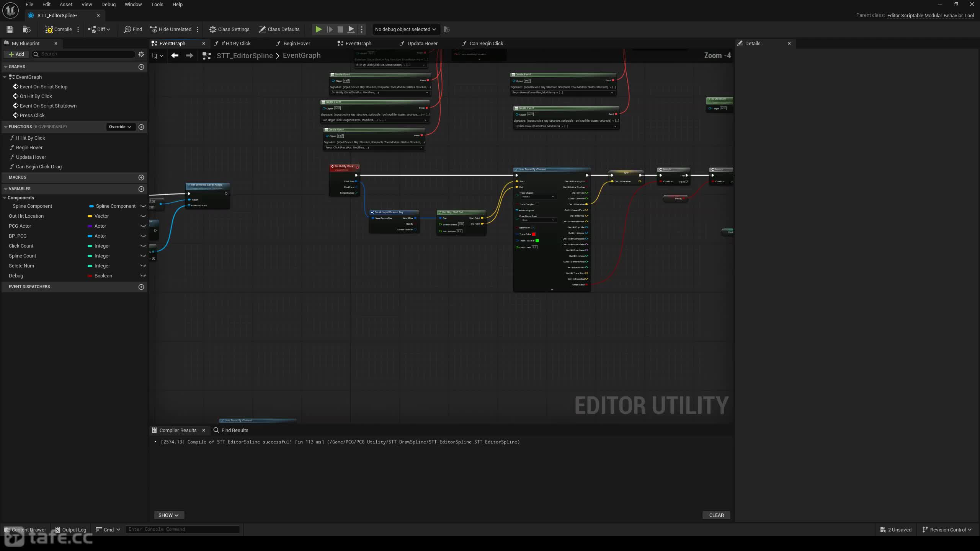Image resolution: width=980 pixels, height=551 pixels.
Task: Clear compiler results with CLEAR button
Action: pos(716,515)
